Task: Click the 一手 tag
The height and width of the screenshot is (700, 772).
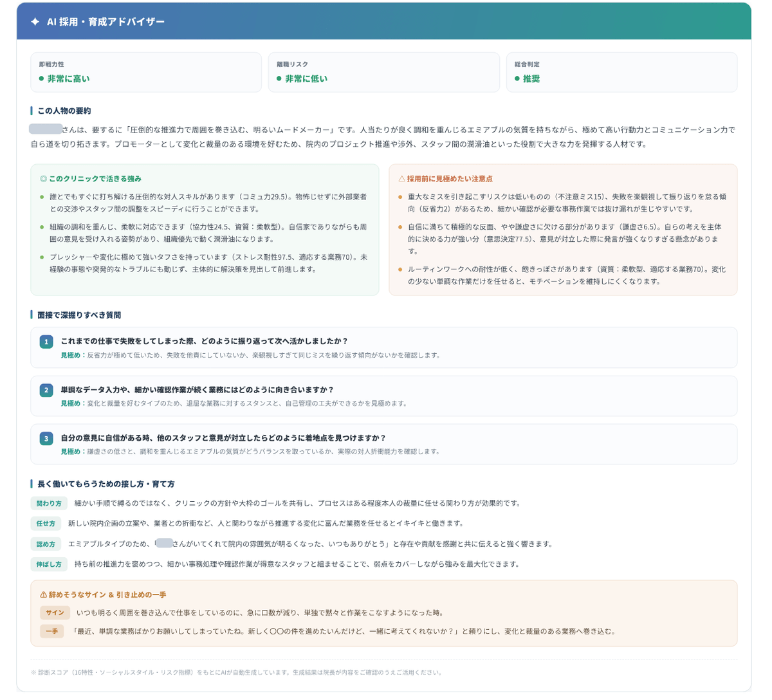Action: tap(51, 631)
